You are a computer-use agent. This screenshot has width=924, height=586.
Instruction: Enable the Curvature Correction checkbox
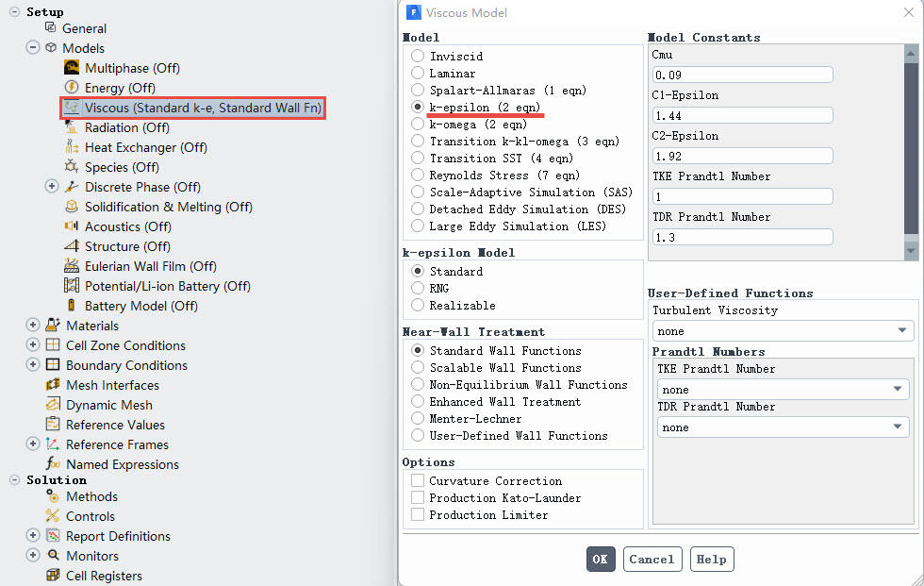418,481
